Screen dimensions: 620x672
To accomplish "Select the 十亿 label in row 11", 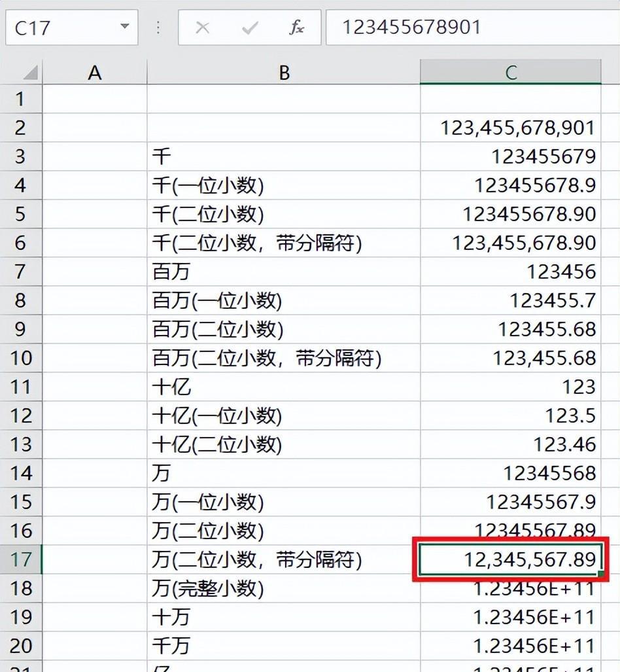I will [x=284, y=387].
